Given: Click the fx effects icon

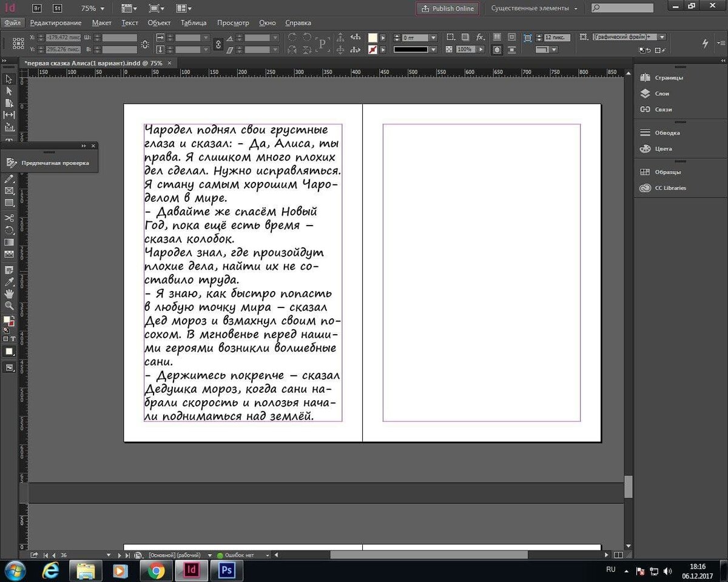Looking at the screenshot, I should click(480, 37).
